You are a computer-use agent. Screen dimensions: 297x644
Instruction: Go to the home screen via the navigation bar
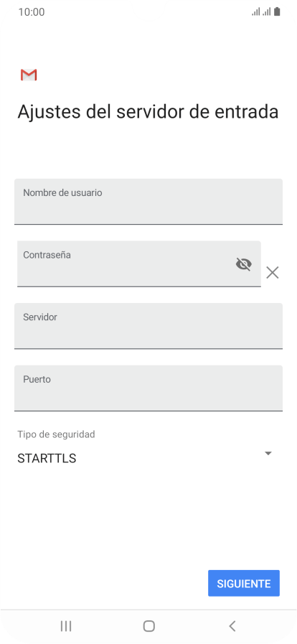pos(148,626)
